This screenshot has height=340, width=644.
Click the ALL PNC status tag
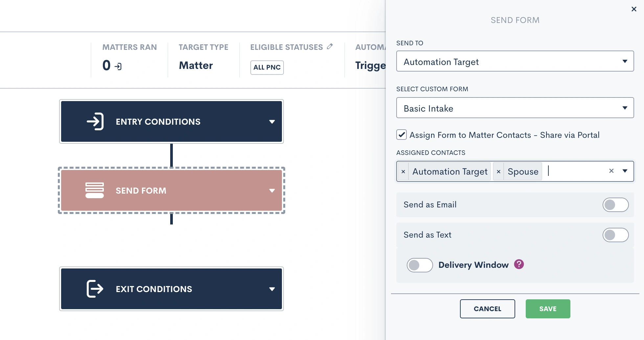tap(267, 68)
